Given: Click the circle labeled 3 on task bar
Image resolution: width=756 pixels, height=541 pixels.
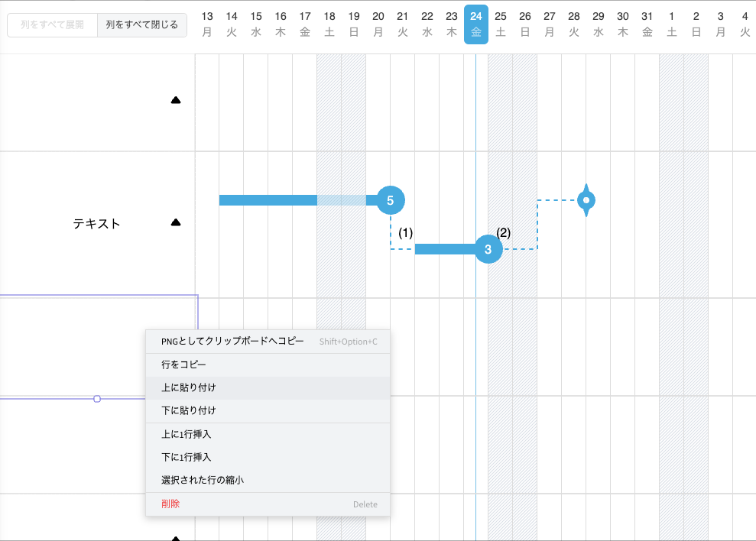Looking at the screenshot, I should 488,249.
